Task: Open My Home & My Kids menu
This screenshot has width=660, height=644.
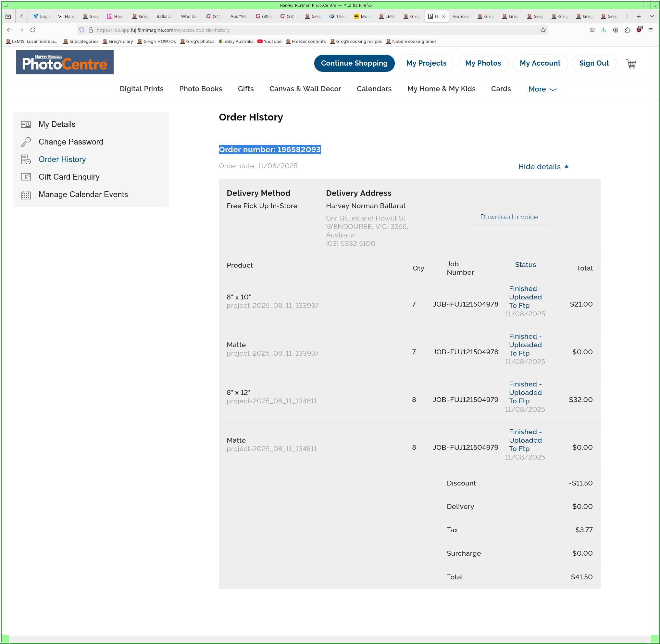Action: point(441,89)
